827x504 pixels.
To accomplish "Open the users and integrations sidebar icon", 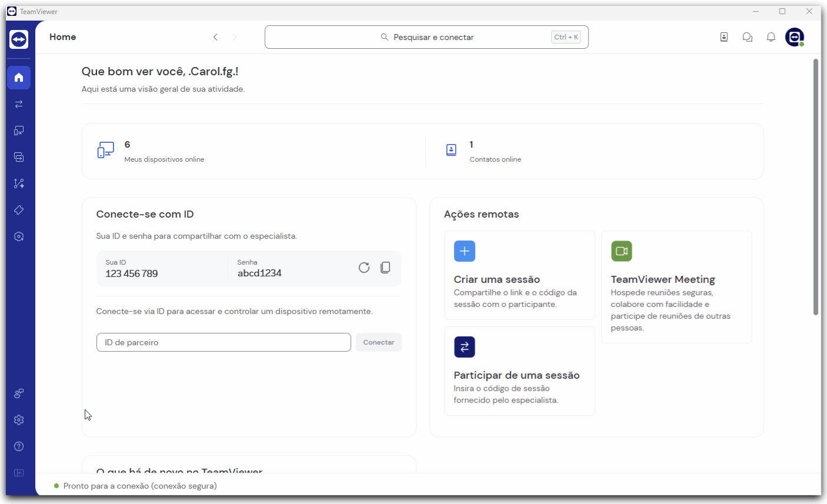I will click(19, 393).
